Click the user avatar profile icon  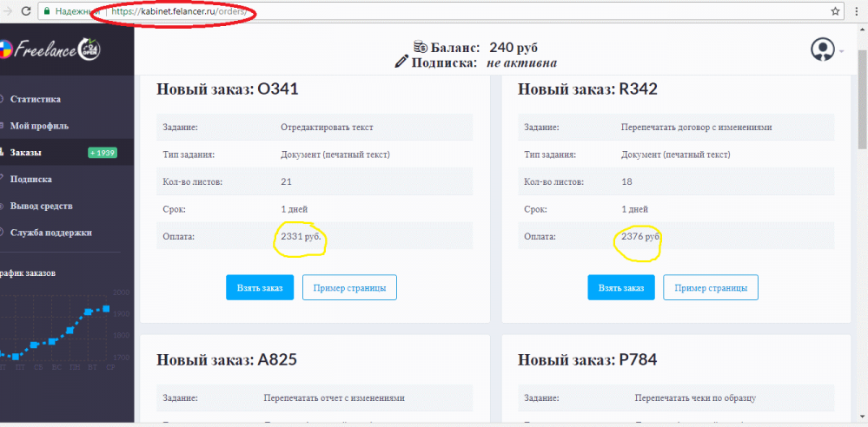(x=823, y=49)
